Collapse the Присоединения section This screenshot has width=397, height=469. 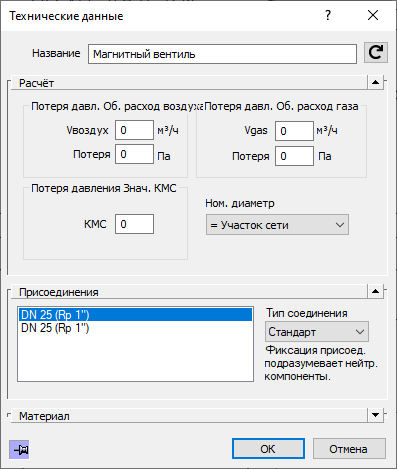(x=376, y=292)
